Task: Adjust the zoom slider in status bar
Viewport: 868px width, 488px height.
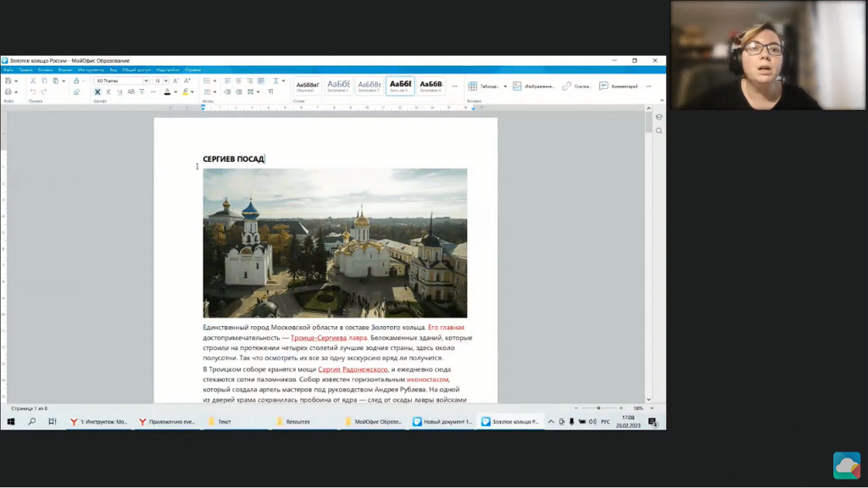Action: (598, 408)
